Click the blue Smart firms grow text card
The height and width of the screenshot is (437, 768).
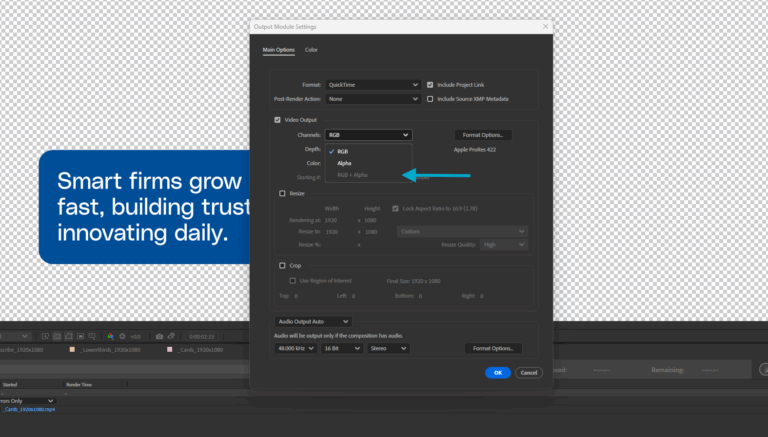click(x=144, y=207)
